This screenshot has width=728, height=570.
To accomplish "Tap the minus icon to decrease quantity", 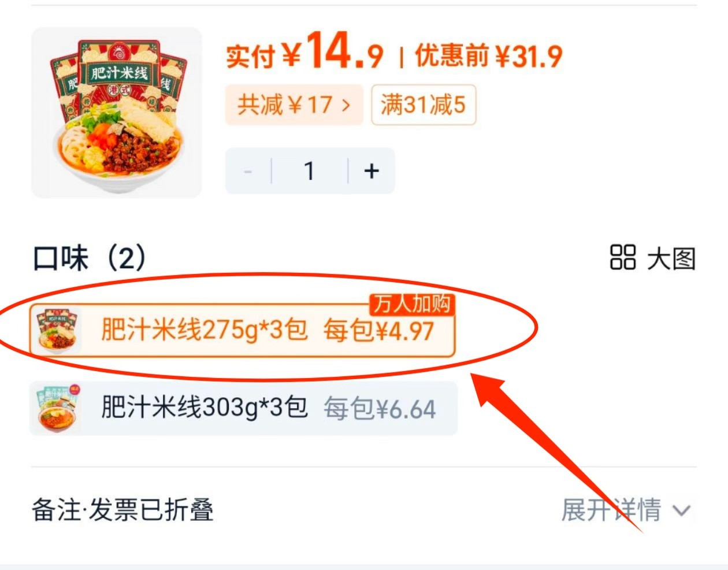I will 248,171.
